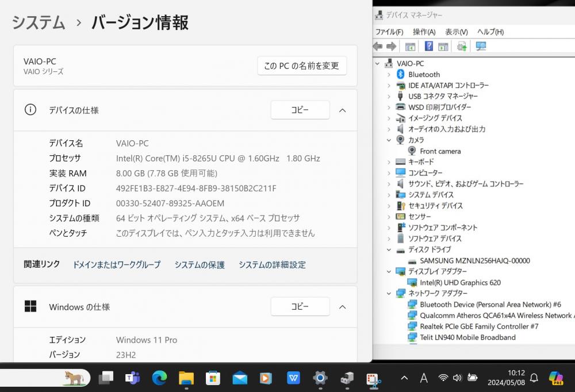Image resolution: width=575 pixels, height=392 pixels.
Task: Collapse the カメラ category in device tree
Action: [389, 140]
